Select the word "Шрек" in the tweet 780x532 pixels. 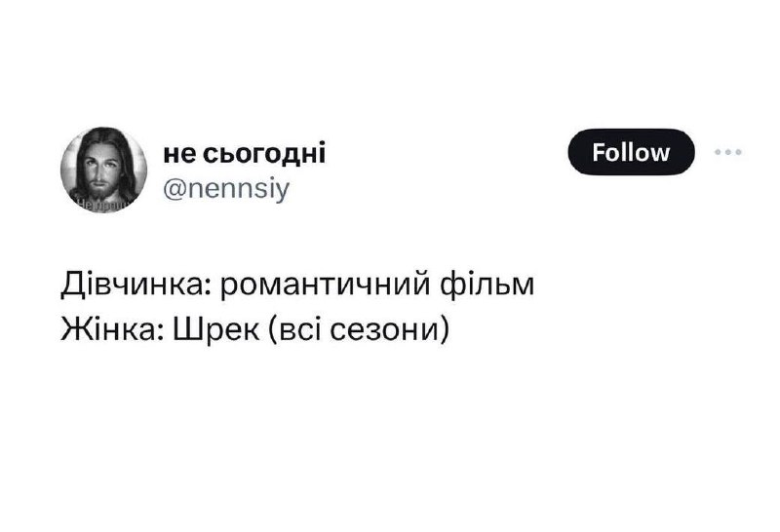pyautogui.click(x=216, y=328)
